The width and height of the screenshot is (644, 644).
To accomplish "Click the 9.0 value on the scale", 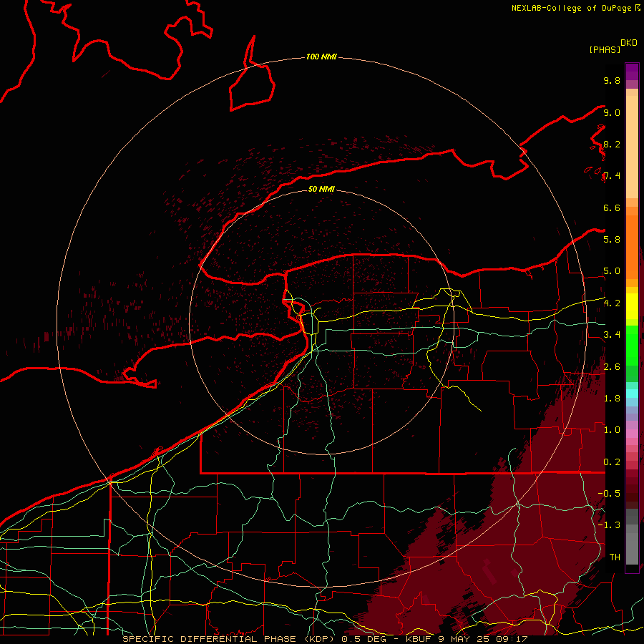I will click(612, 112).
